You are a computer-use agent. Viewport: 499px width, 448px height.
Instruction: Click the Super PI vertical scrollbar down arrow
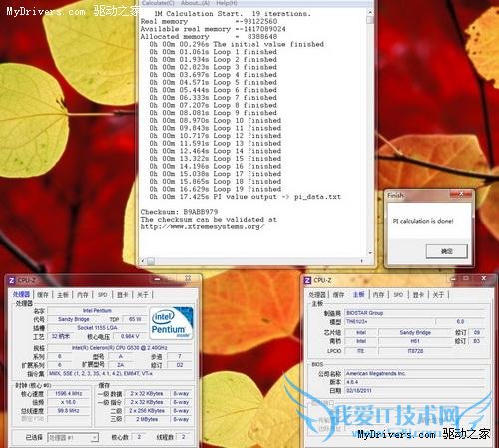(x=370, y=253)
